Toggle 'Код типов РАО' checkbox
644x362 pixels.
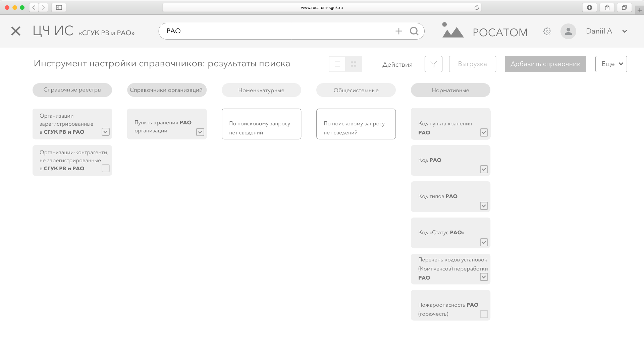click(484, 206)
